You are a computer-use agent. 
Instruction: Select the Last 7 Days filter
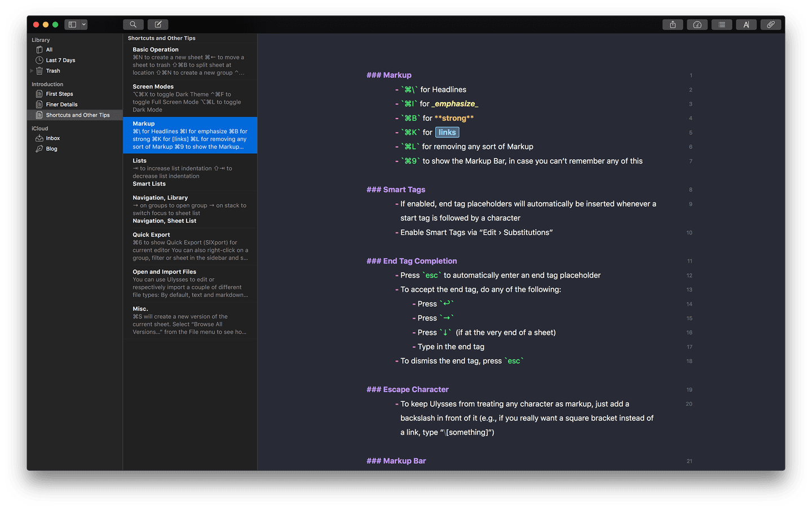pos(61,60)
